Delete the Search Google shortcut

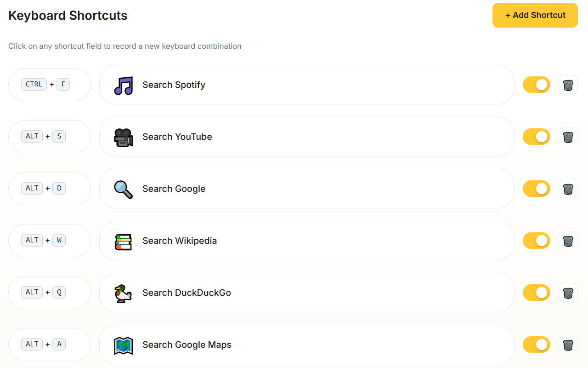568,189
